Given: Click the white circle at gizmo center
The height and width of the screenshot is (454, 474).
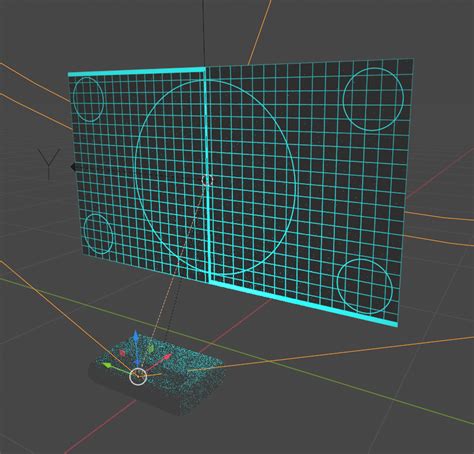Looking at the screenshot, I should (x=138, y=376).
